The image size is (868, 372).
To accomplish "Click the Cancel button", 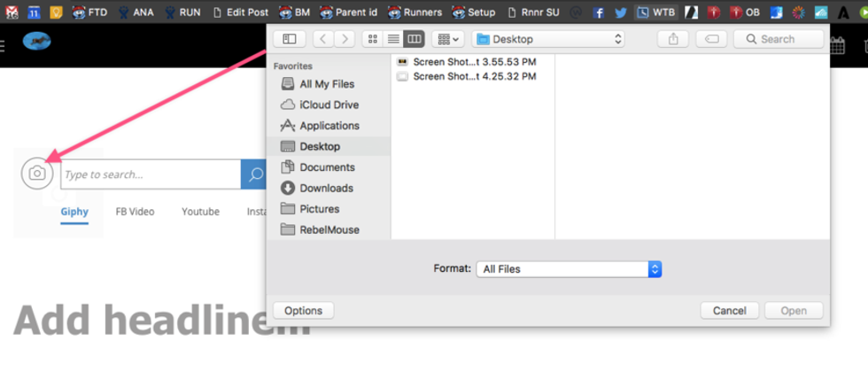I will point(730,311).
